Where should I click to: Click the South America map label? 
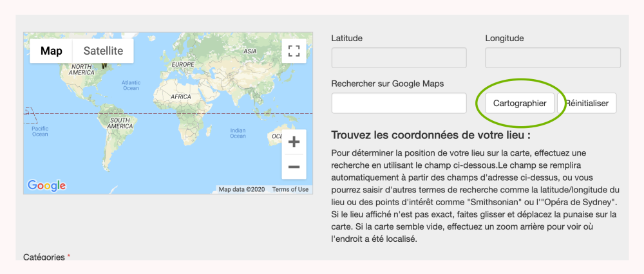(120, 123)
